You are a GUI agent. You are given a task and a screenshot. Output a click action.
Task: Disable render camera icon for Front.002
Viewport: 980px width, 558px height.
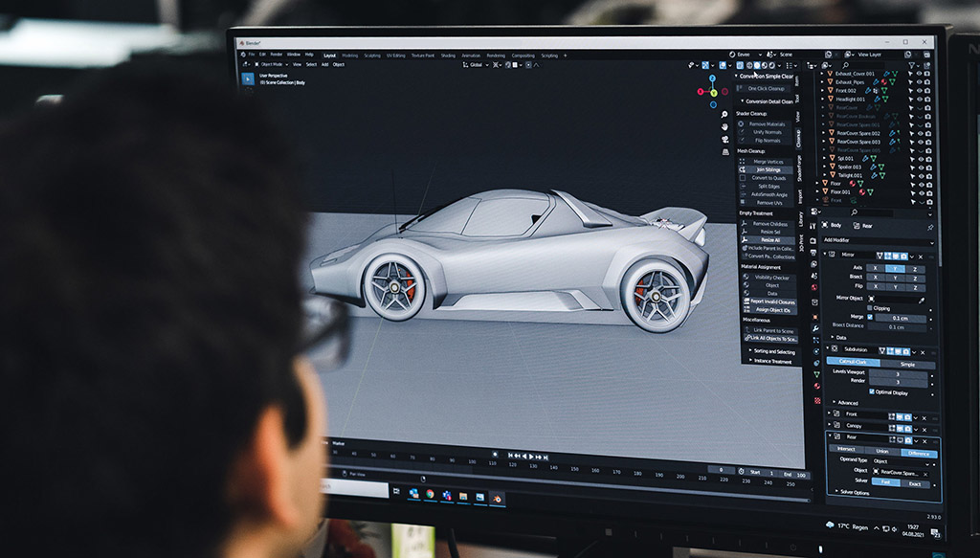point(926,91)
